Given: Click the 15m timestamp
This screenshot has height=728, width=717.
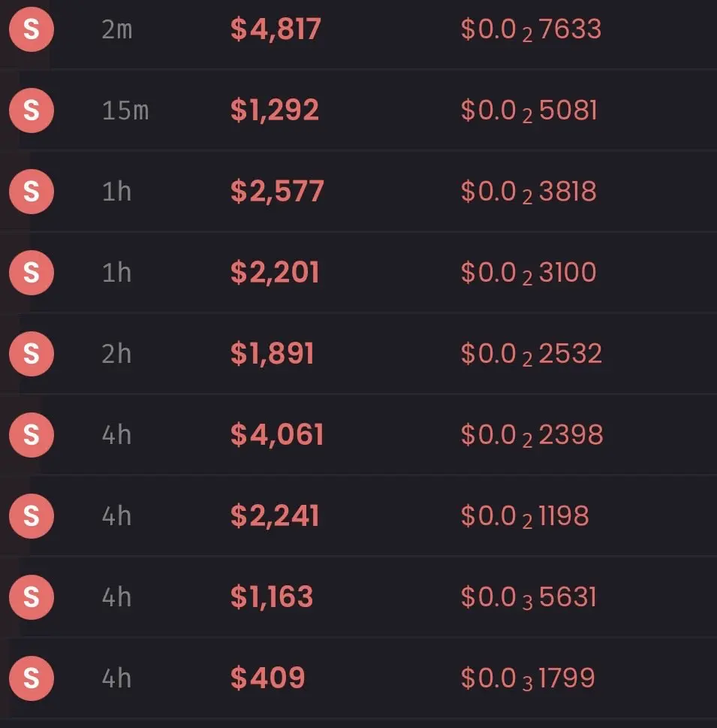Looking at the screenshot, I should click(x=125, y=110).
